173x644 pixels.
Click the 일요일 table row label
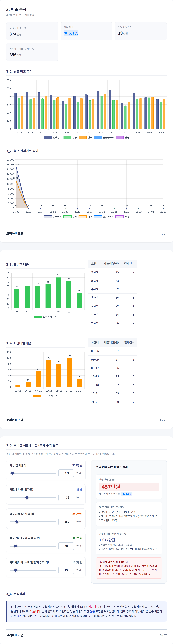(95, 323)
